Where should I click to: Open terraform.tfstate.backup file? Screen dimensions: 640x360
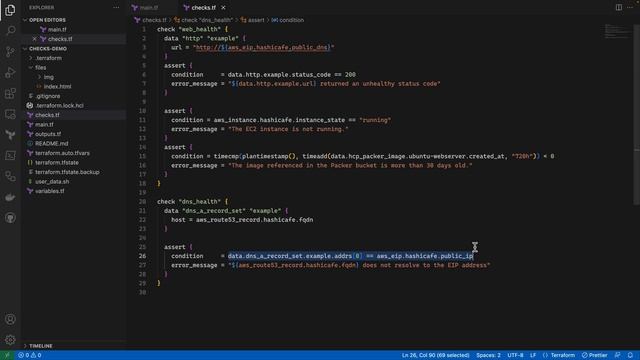point(67,172)
